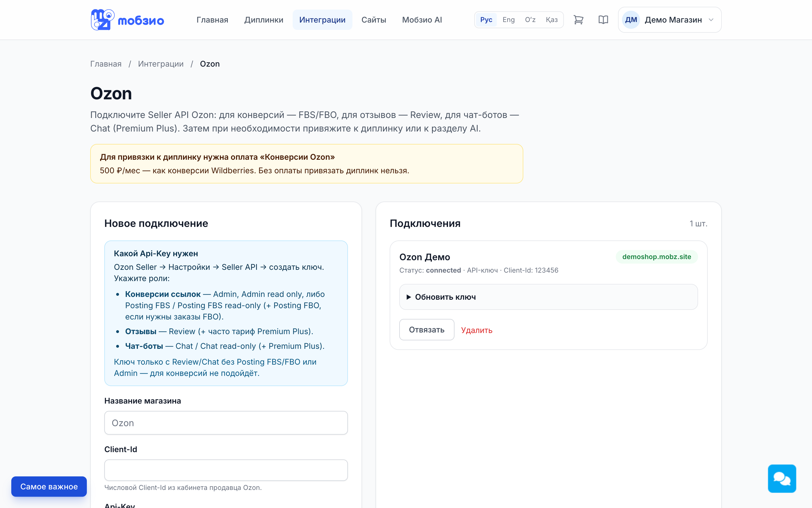This screenshot has height=508, width=812.
Task: Click the Отвязать button
Action: [427, 330]
